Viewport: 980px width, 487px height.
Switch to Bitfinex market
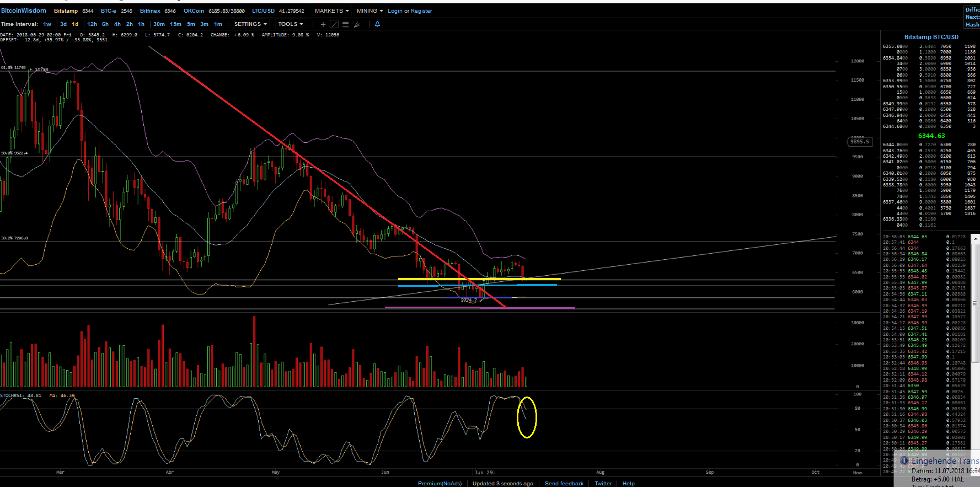click(x=150, y=11)
